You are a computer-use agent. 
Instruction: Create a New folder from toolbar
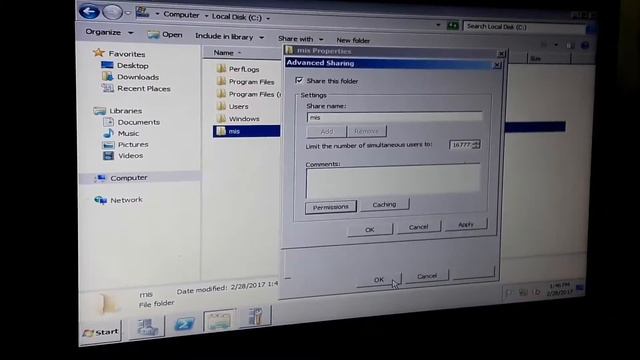353,40
